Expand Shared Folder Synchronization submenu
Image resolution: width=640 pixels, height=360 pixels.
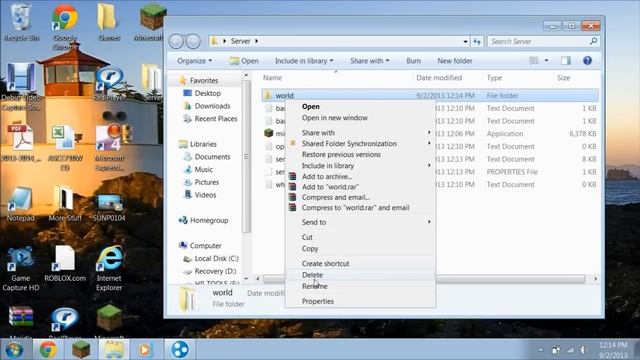pyautogui.click(x=361, y=144)
